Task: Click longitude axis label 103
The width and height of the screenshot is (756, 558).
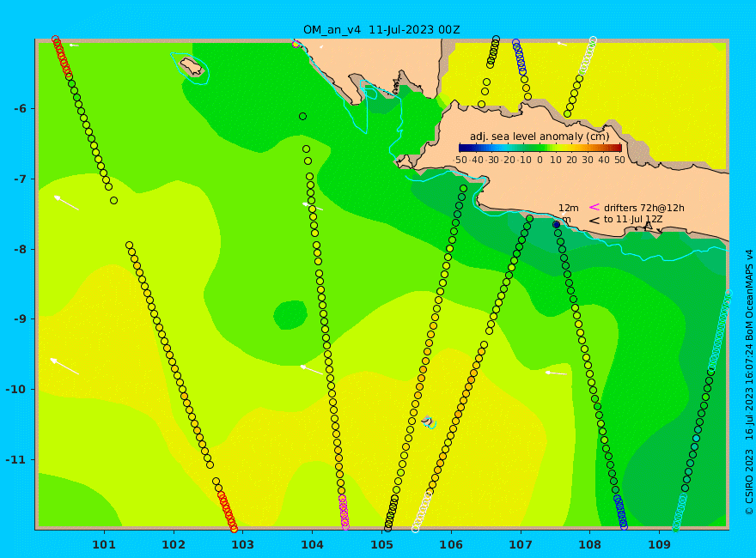Action: coord(242,545)
